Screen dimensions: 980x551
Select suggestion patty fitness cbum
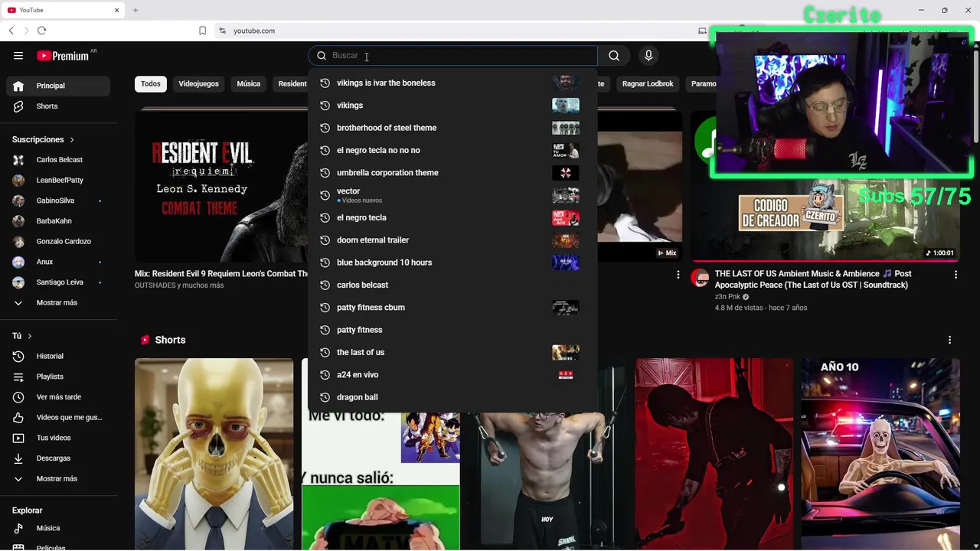coord(452,308)
